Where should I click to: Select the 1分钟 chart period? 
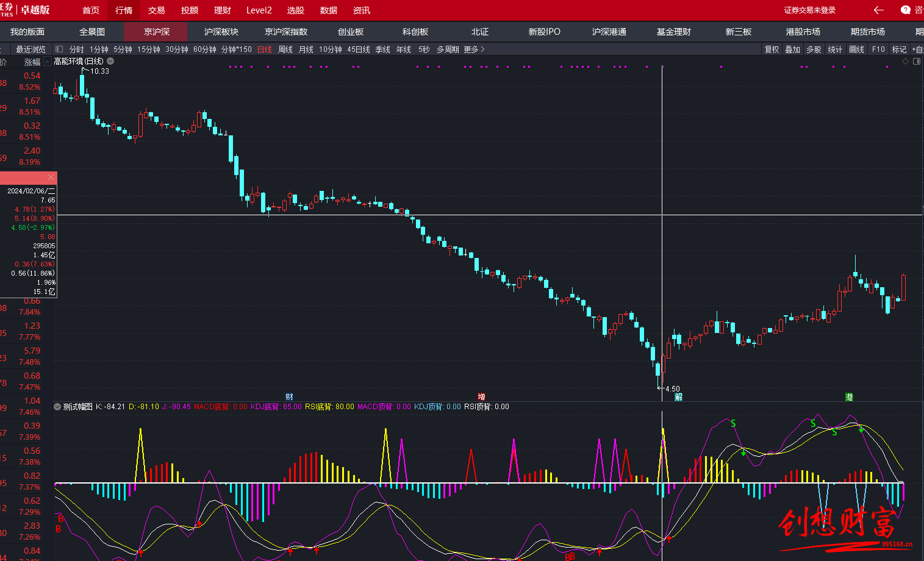tap(99, 49)
